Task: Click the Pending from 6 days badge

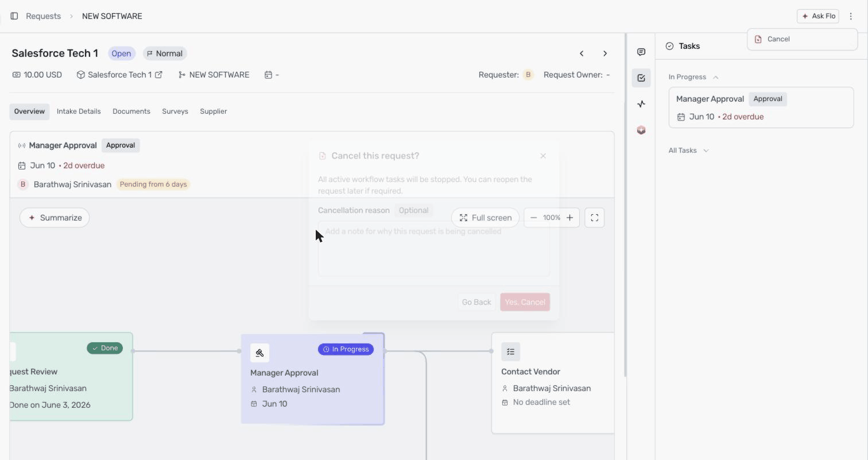Action: click(x=153, y=184)
